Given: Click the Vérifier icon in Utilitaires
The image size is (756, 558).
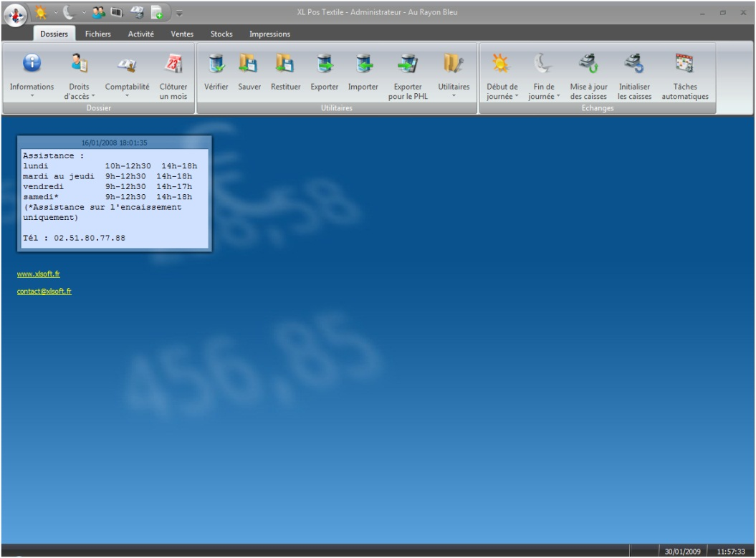Looking at the screenshot, I should coord(216,66).
